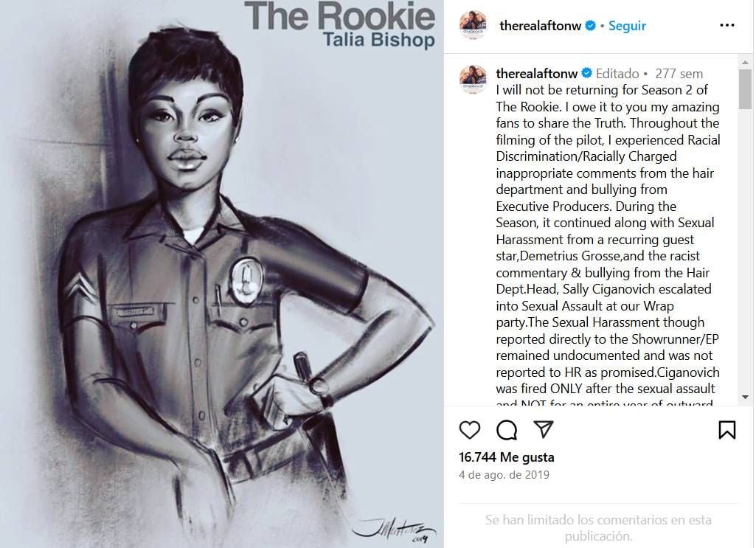Click header profile picture of therealaftonw

point(474,25)
